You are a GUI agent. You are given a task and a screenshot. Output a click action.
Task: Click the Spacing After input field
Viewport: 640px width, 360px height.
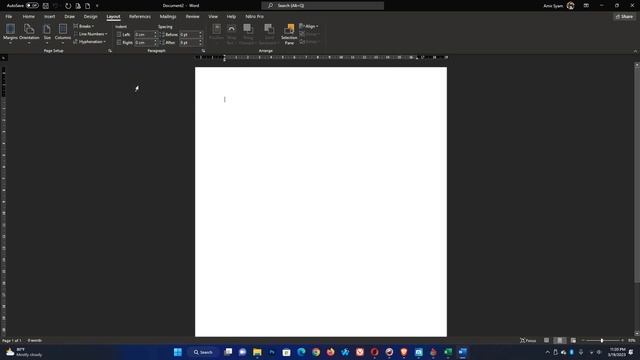(x=189, y=42)
